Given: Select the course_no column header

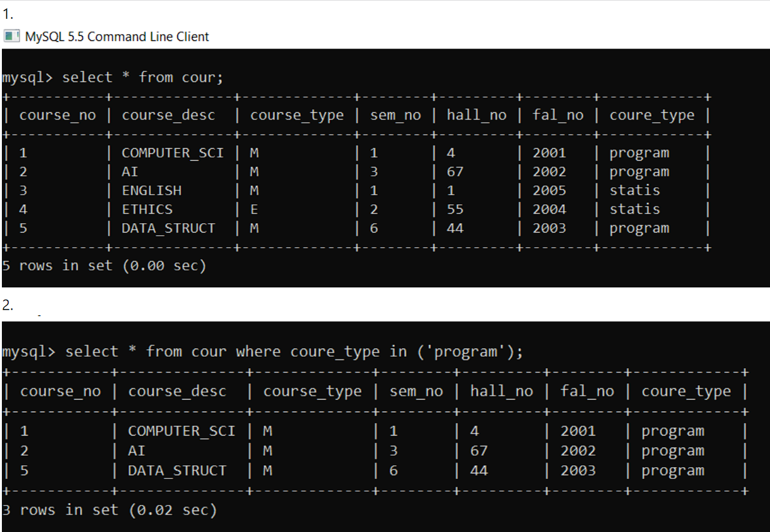Looking at the screenshot, I should click(x=60, y=115).
